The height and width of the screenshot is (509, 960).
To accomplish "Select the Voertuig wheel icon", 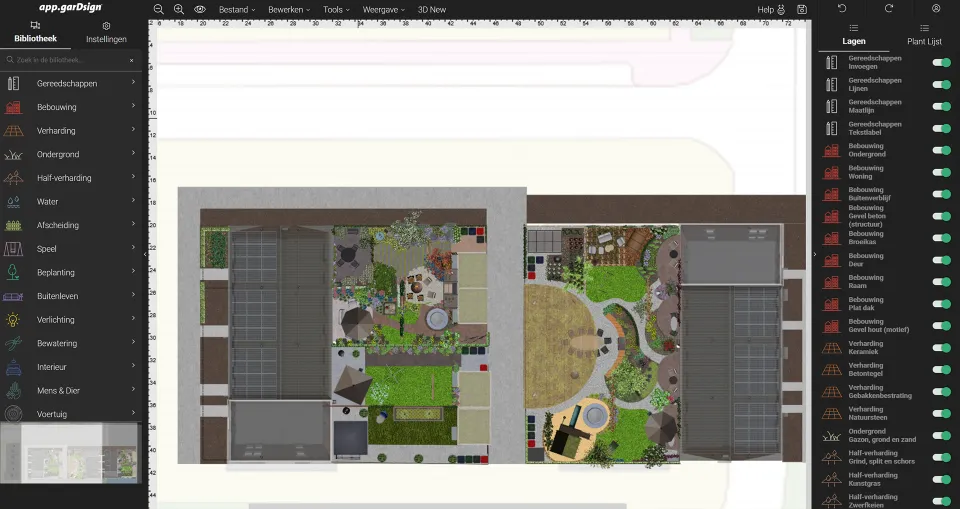I will [x=13, y=414].
